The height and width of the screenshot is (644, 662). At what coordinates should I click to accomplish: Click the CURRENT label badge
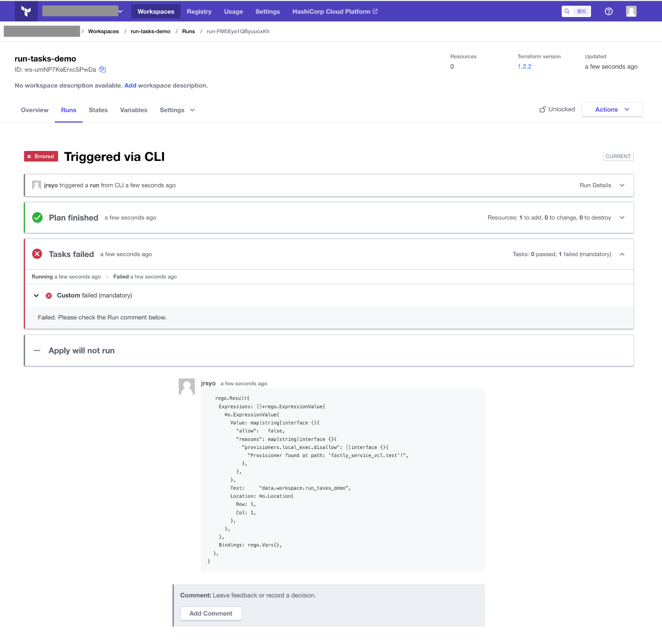pos(618,157)
